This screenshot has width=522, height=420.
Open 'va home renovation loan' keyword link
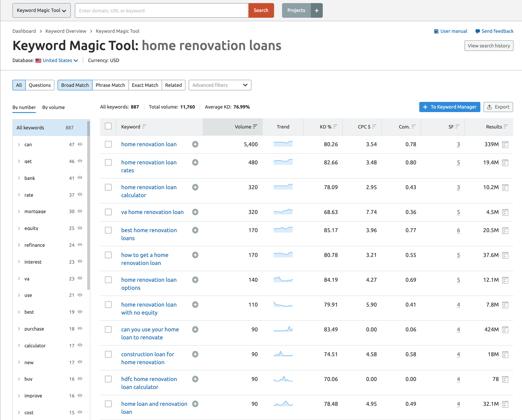click(152, 212)
